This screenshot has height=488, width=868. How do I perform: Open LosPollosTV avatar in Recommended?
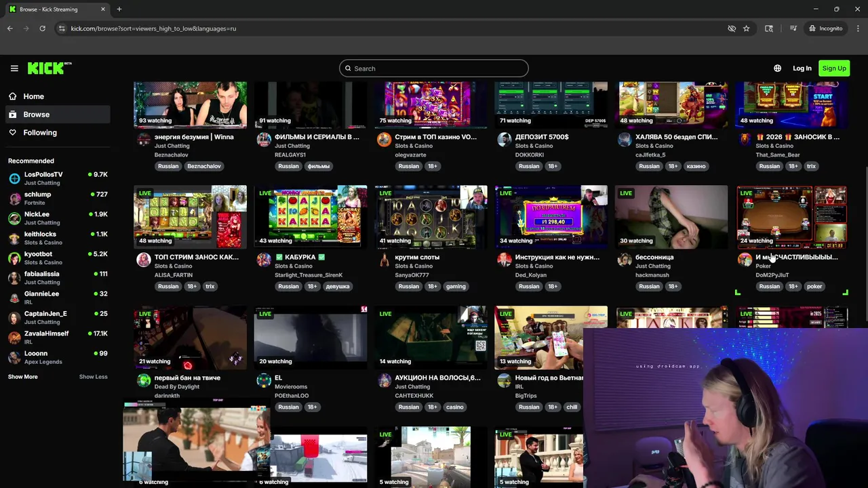(14, 178)
